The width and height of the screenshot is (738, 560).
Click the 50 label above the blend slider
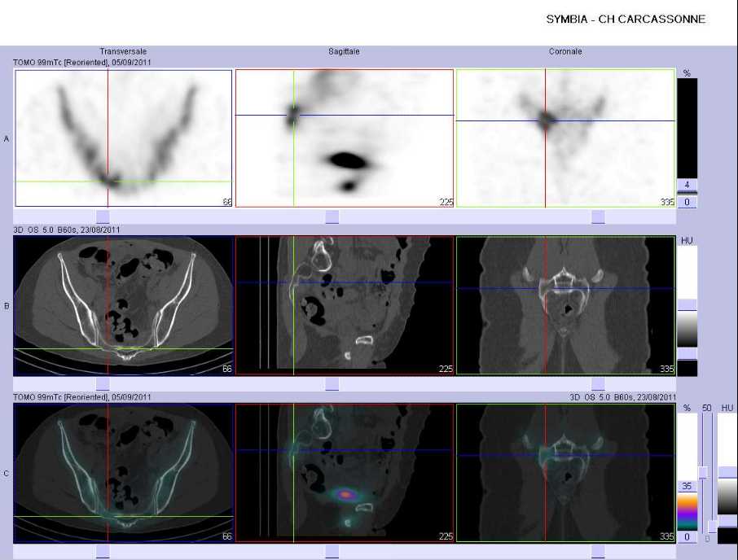point(706,408)
